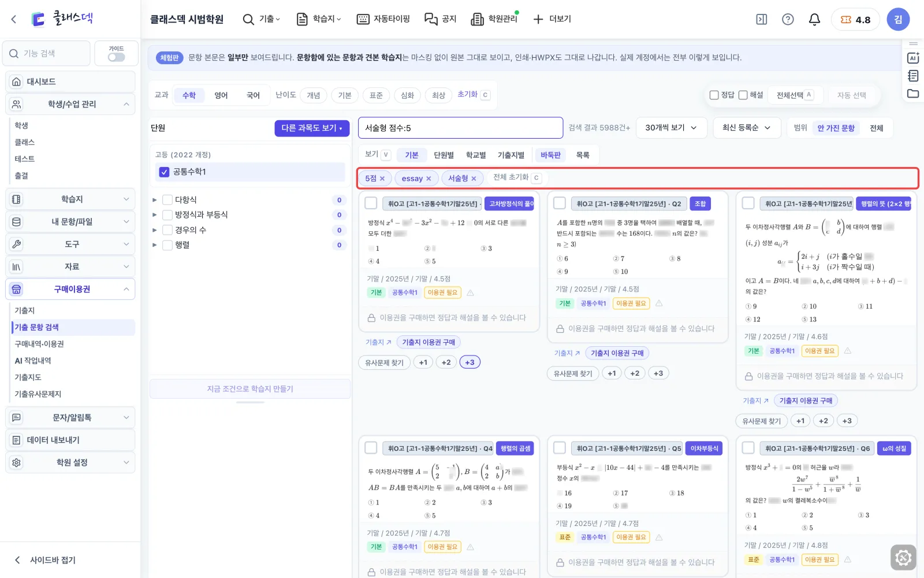Toggle the 가이드 switch
924x578 pixels.
click(x=116, y=57)
